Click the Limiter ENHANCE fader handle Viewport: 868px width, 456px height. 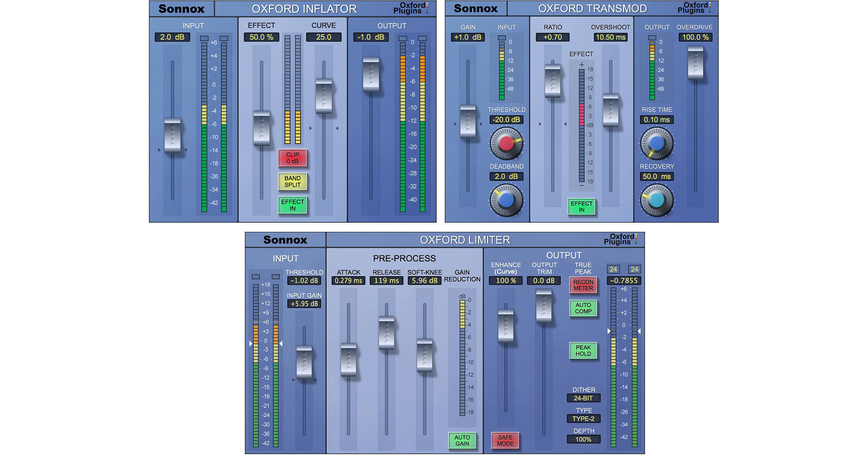506,325
